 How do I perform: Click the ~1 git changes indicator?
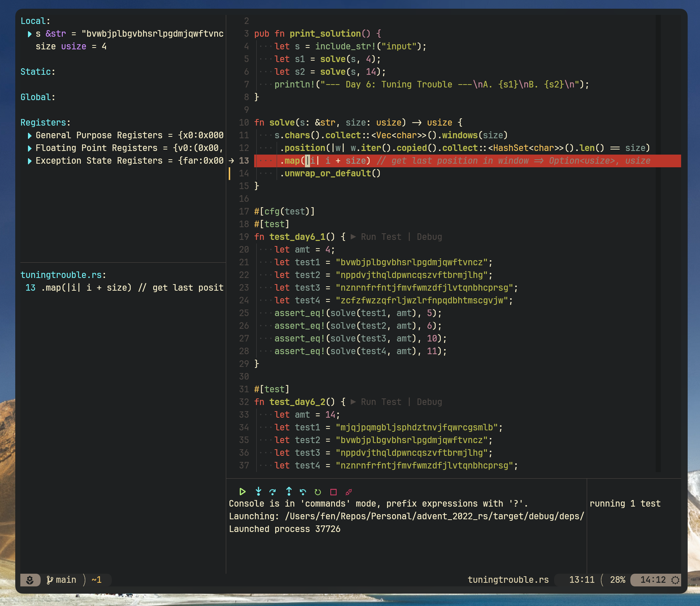pos(97,580)
